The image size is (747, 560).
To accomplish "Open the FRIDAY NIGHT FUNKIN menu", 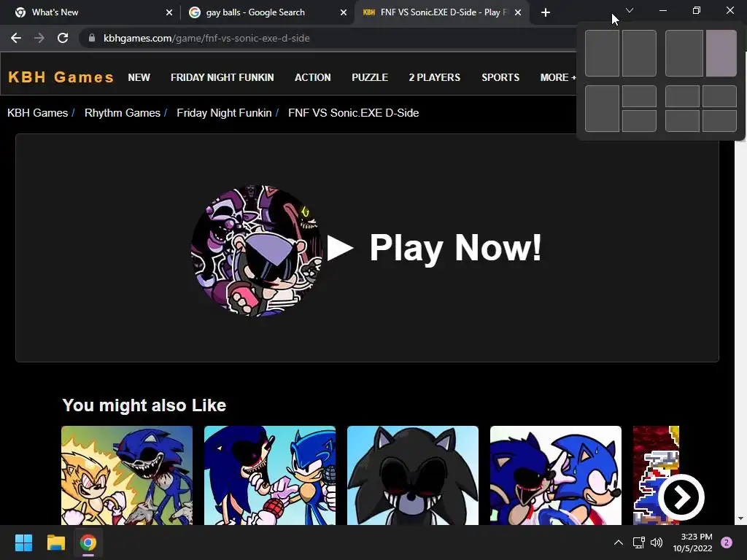I will pos(222,77).
